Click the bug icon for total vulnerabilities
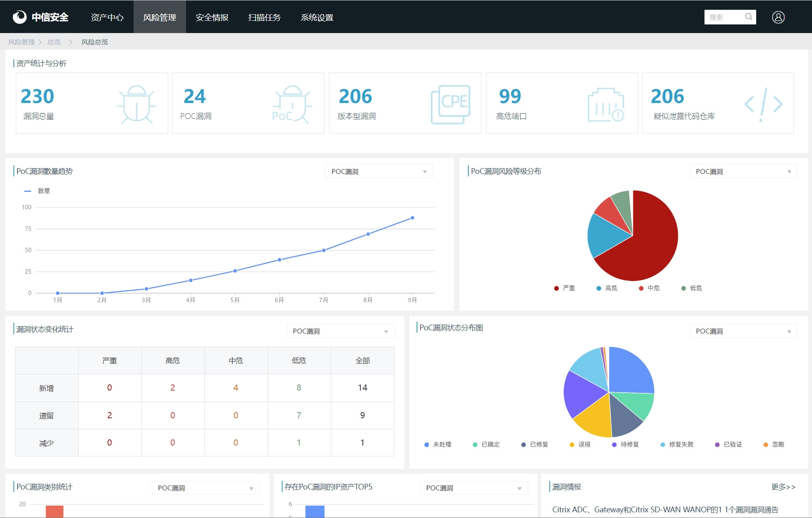Image resolution: width=812 pixels, height=518 pixels. point(136,104)
